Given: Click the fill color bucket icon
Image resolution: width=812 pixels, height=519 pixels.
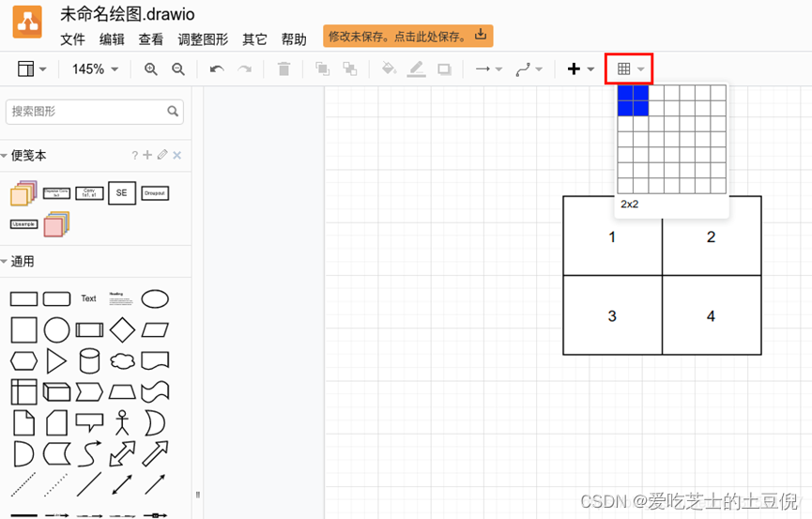Looking at the screenshot, I should (x=389, y=69).
